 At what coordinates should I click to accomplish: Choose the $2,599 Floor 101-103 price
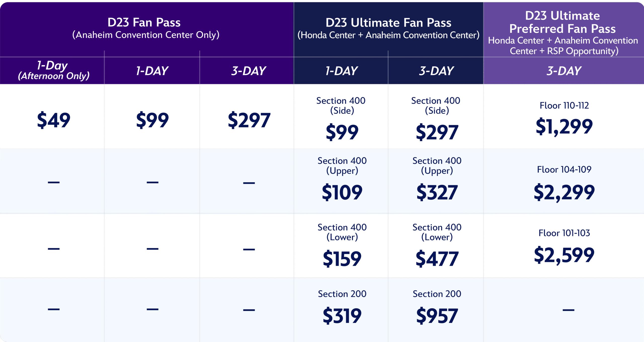(564, 255)
